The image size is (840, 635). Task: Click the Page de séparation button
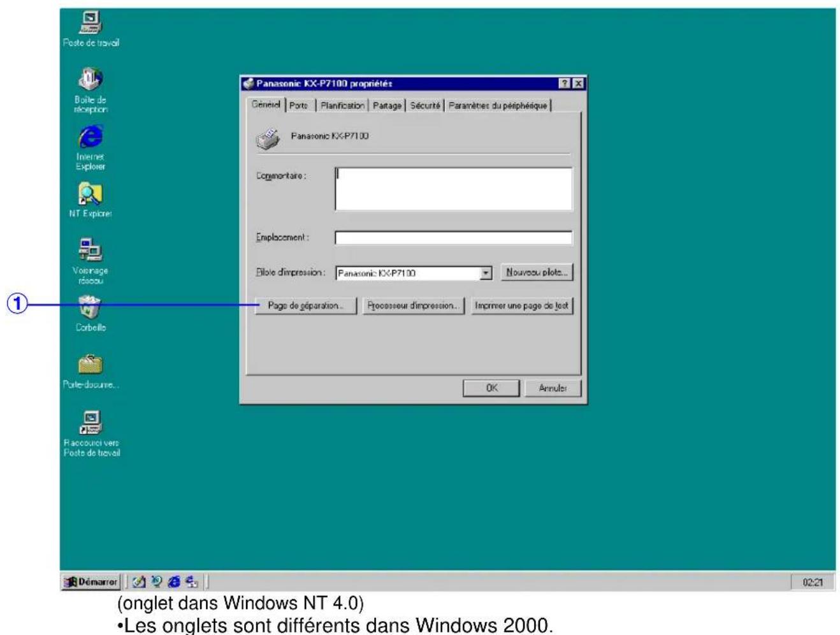pyautogui.click(x=306, y=306)
